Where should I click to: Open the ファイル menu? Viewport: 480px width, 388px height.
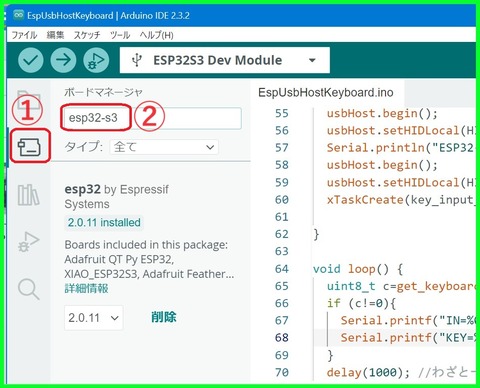[24, 35]
